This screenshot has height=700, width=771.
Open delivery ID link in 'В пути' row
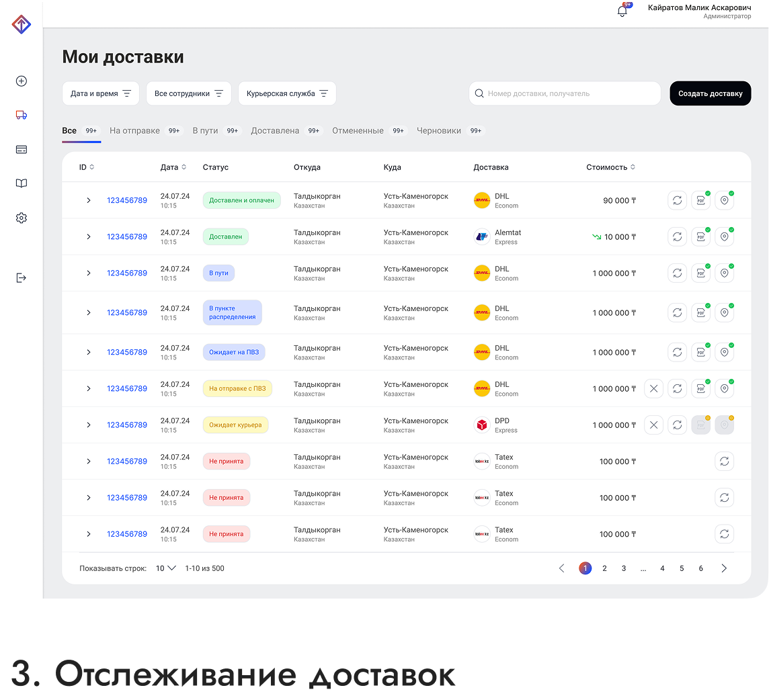click(127, 273)
